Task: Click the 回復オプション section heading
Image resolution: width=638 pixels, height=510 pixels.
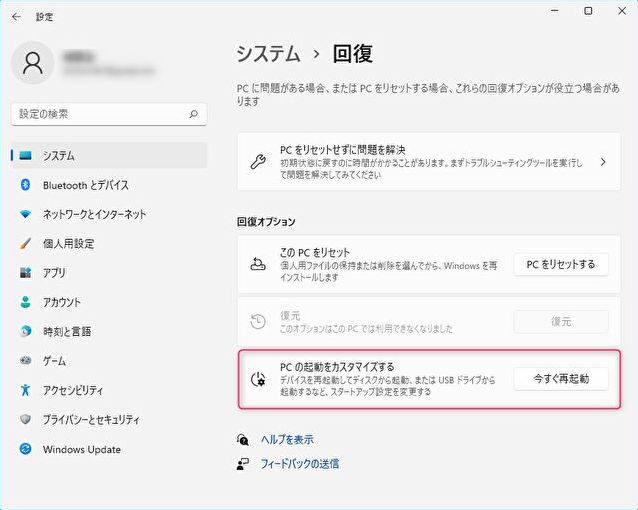Action: (266, 222)
